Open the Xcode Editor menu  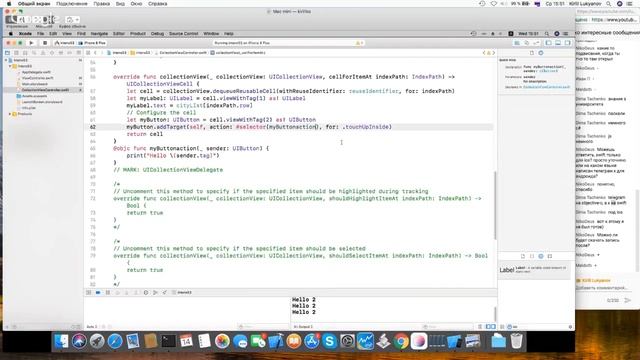pos(119,34)
